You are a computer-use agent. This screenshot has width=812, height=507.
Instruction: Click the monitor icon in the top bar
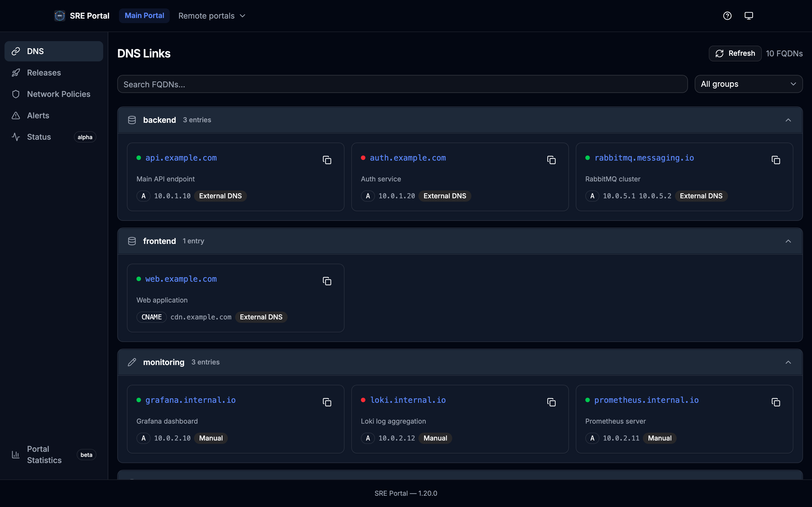[749, 15]
